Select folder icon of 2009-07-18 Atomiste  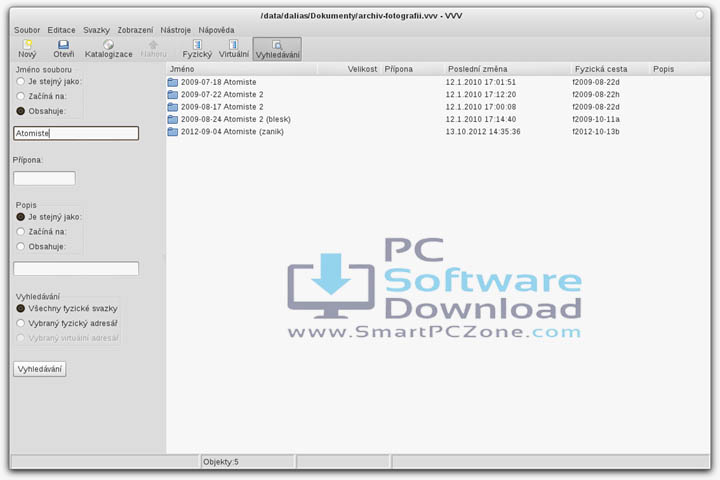coord(173,82)
